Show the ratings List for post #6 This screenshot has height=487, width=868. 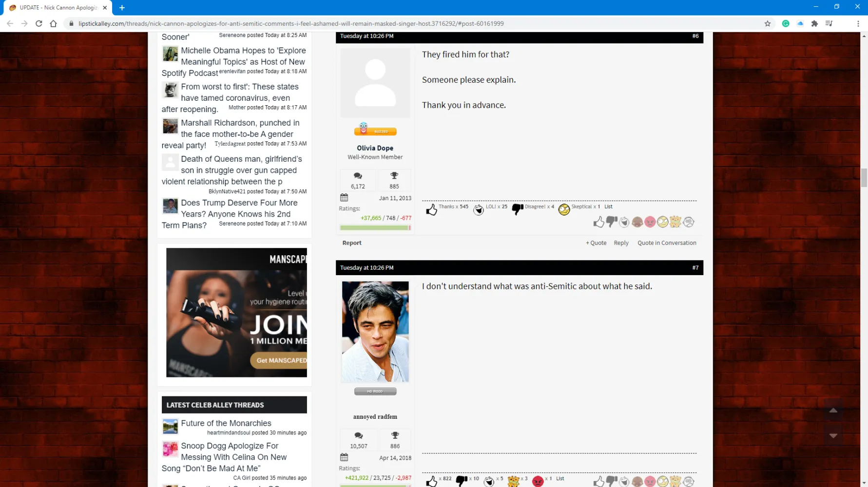608,206
